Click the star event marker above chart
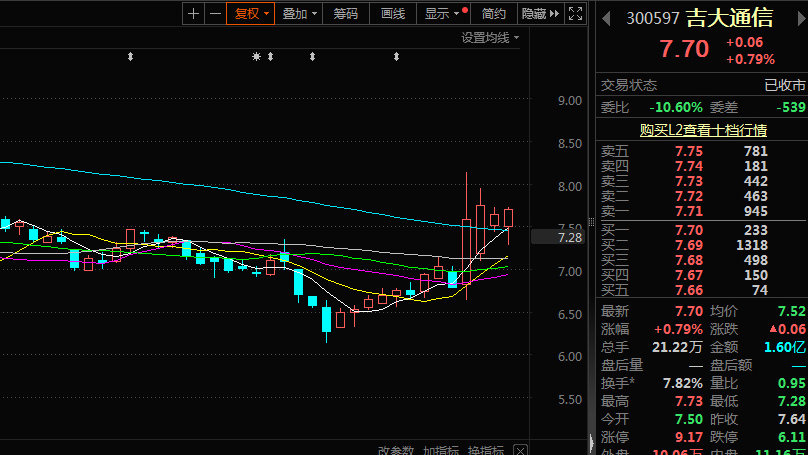Viewport: 809px width, 455px height. [x=256, y=57]
